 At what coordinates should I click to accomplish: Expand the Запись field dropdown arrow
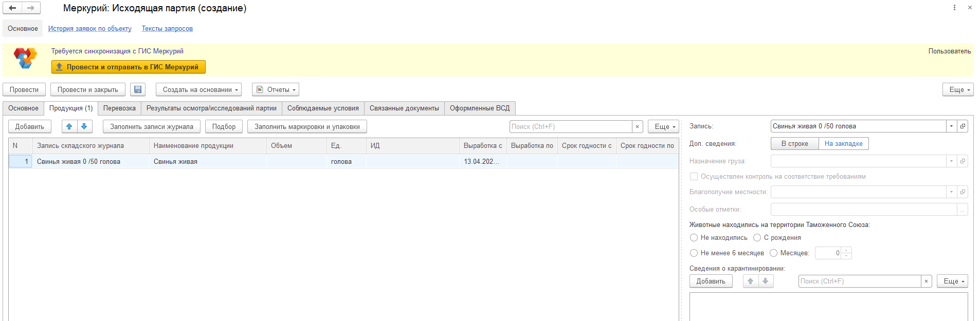click(951, 126)
